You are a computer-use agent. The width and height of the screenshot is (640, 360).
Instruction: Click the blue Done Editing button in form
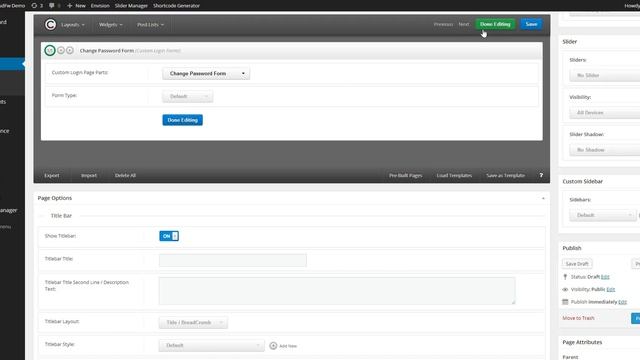(182, 120)
